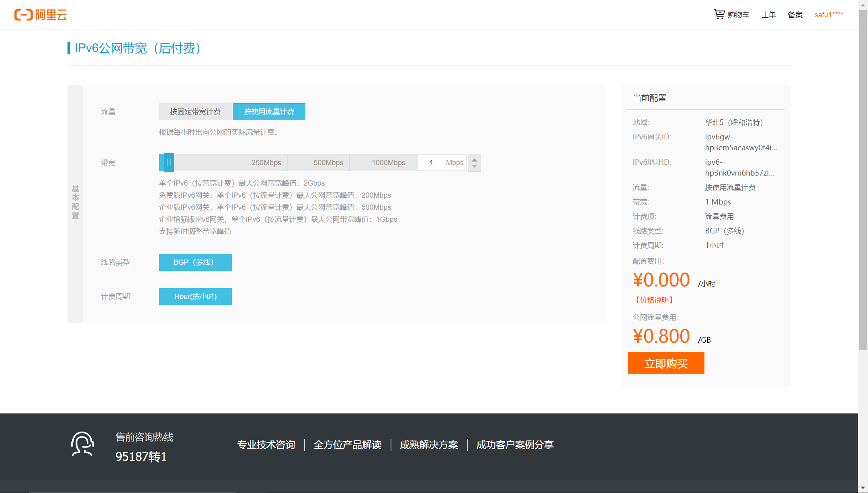Screen dimensions: 868x493
Task: Select fixed bandwidth billing option
Action: pos(195,112)
